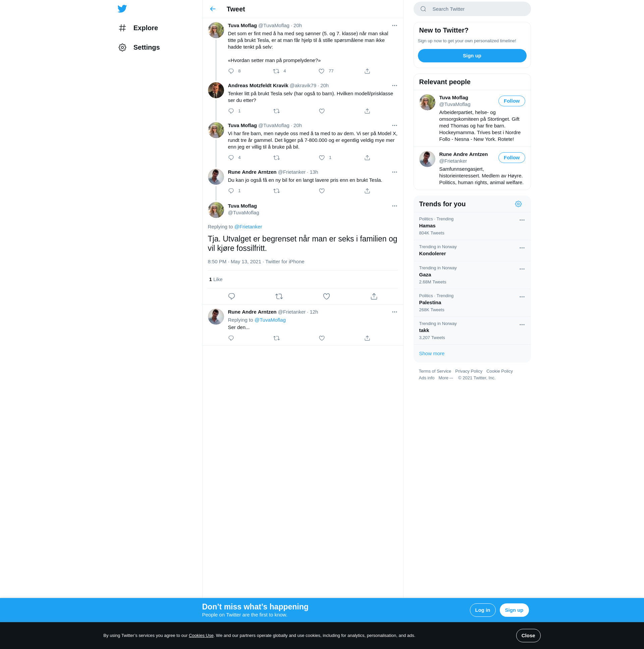Share Tuva Moflag's first tweet
This screenshot has height=649, width=644.
(367, 71)
